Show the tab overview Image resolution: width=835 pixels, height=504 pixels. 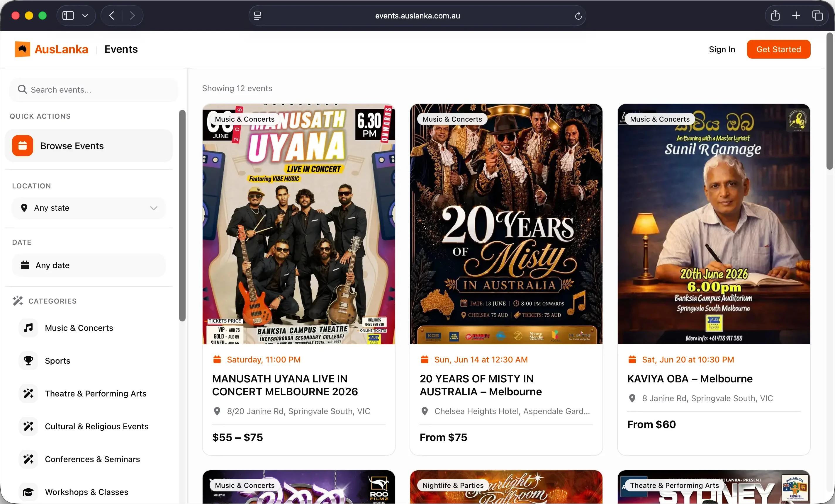coord(817,16)
